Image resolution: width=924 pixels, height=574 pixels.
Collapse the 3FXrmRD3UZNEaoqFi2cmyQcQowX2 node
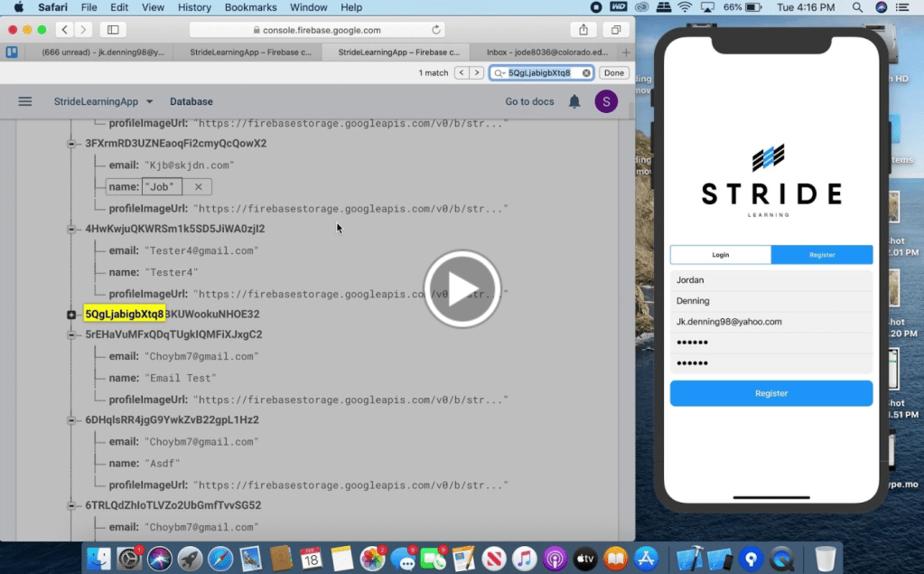[x=71, y=144]
